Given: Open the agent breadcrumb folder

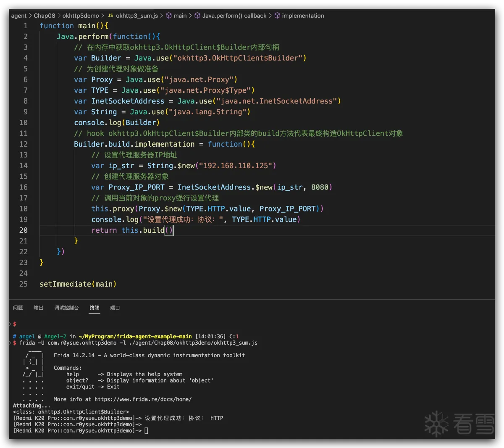Looking at the screenshot, I should (19, 16).
